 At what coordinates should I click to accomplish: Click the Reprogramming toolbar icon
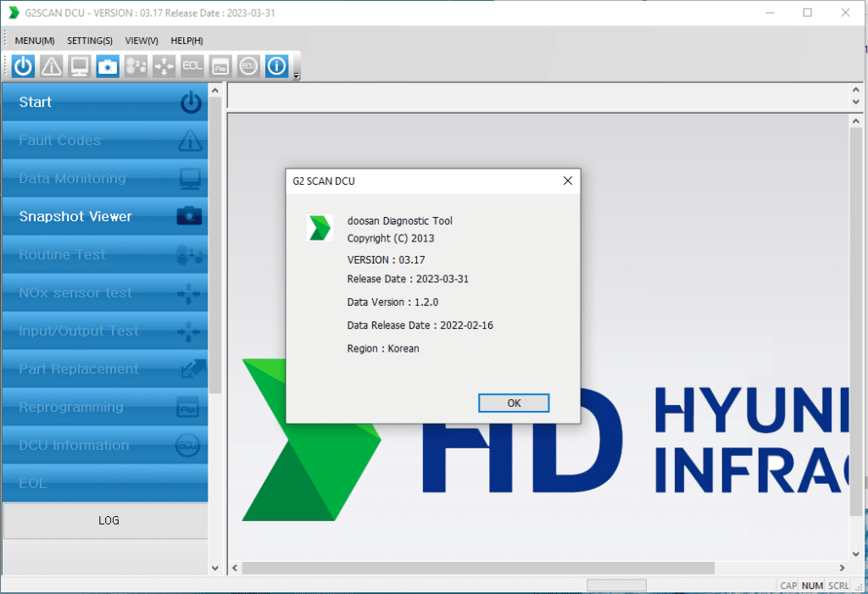220,66
